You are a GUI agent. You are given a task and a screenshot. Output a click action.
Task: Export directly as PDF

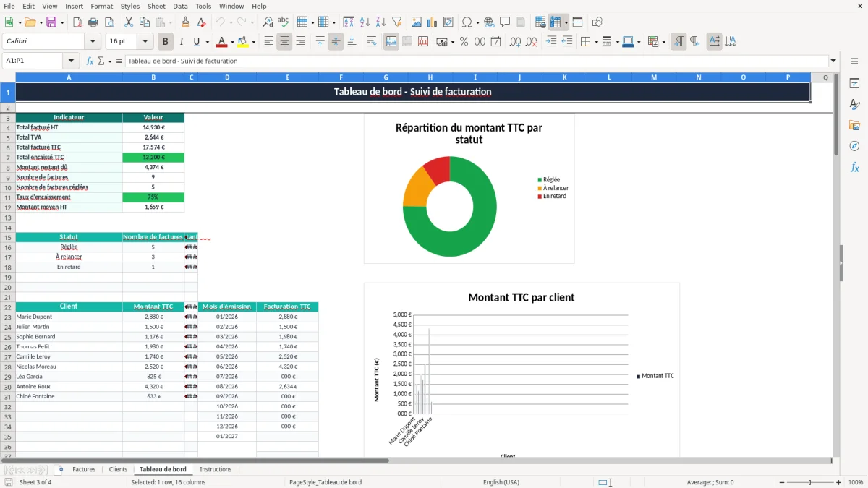coord(77,22)
